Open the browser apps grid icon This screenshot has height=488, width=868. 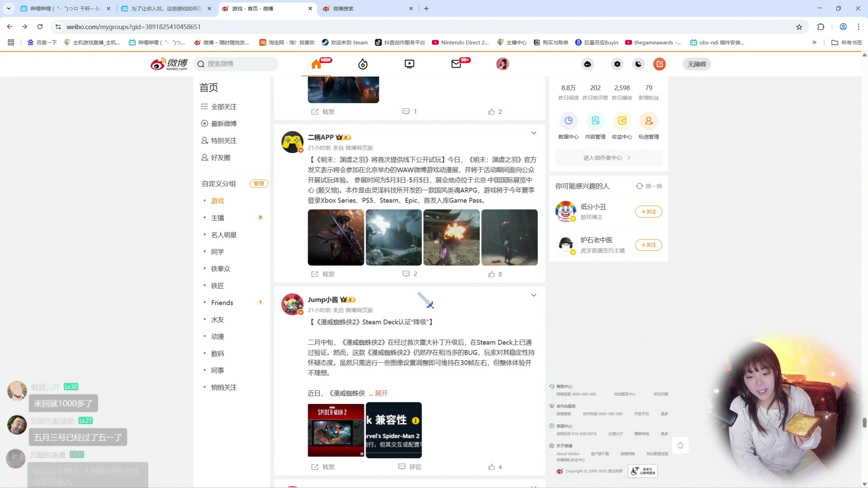11,42
